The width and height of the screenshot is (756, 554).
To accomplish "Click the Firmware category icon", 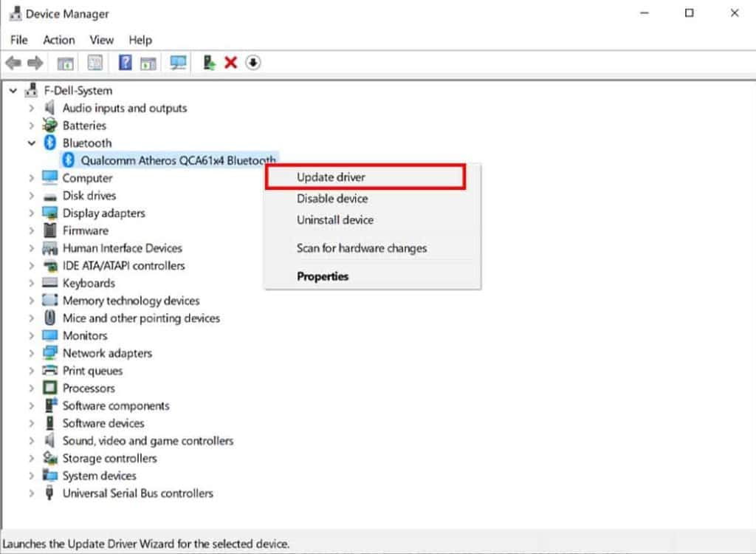I will point(49,230).
